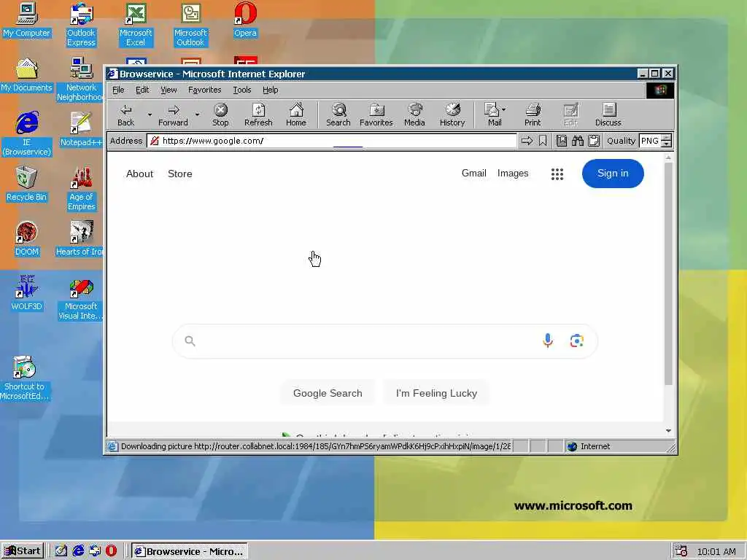
Task: Select the Opera desktop icon
Action: point(245,20)
